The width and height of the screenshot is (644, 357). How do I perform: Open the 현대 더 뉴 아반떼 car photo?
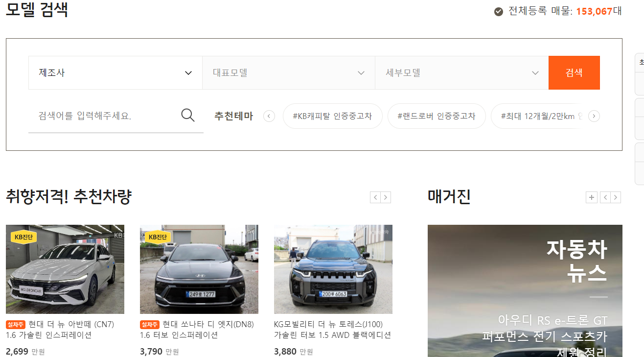coord(65,269)
